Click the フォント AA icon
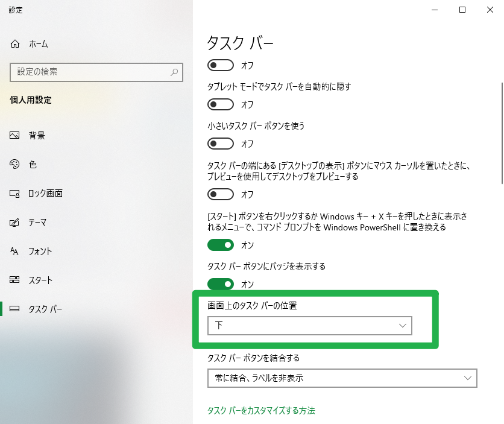The height and width of the screenshot is (424, 504). [x=14, y=251]
